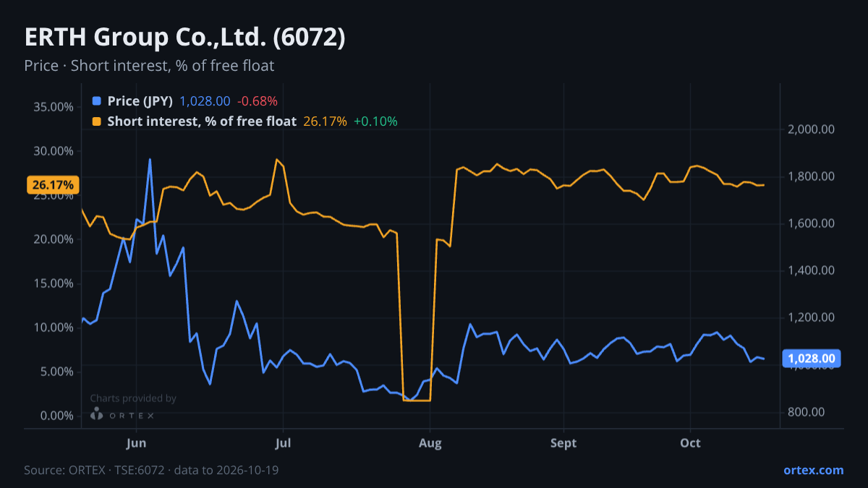The image size is (868, 488).
Task: Click the 1,400.00 right axis label
Action: [811, 270]
